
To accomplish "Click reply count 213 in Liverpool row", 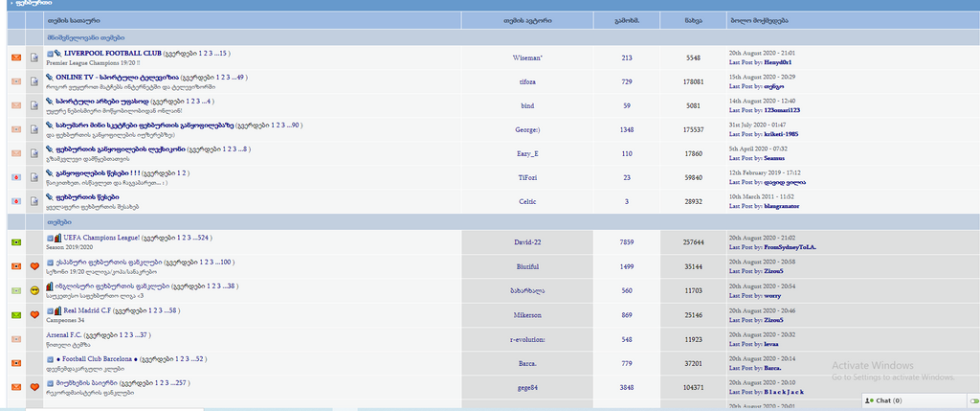I will tap(626, 57).
